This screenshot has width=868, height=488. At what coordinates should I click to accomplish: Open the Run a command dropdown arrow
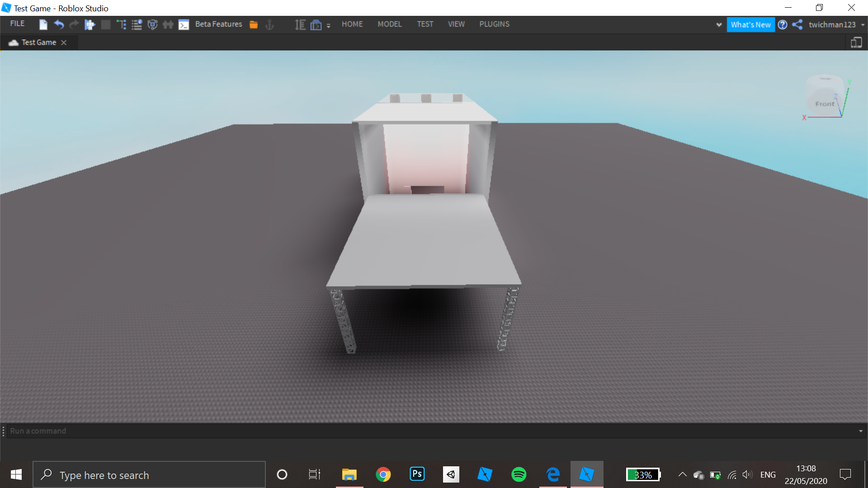tap(861, 431)
